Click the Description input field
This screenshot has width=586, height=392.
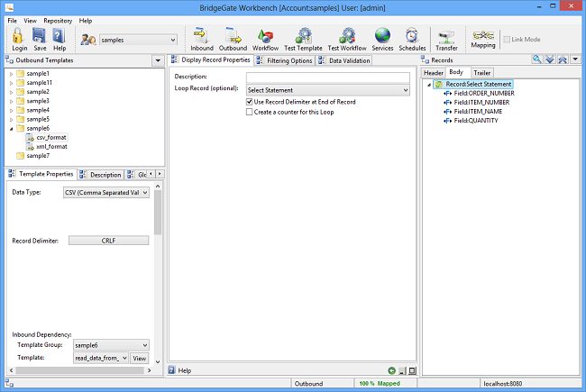pyautogui.click(x=328, y=77)
